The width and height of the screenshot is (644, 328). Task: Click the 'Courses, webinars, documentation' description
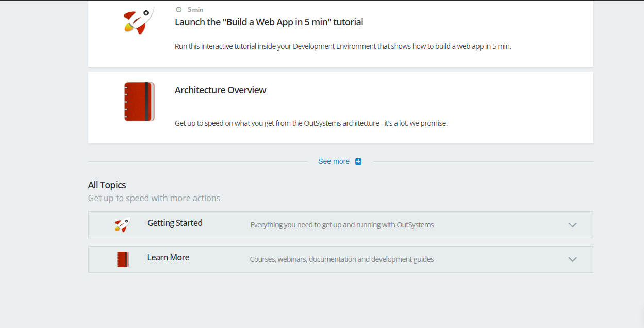click(x=342, y=259)
